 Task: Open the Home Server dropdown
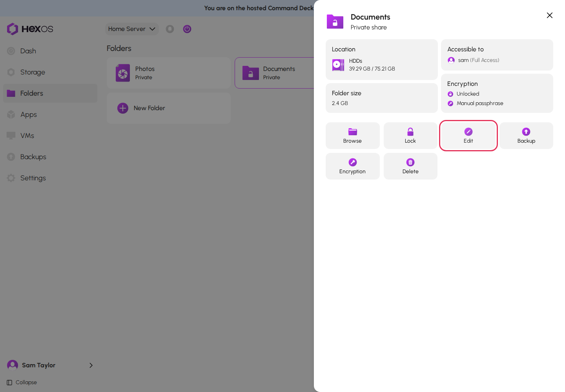pyautogui.click(x=132, y=29)
